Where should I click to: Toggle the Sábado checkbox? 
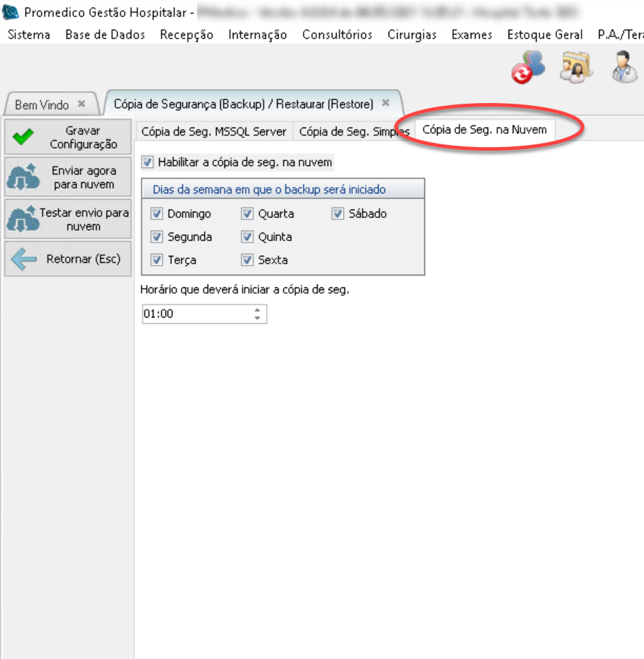point(338,214)
